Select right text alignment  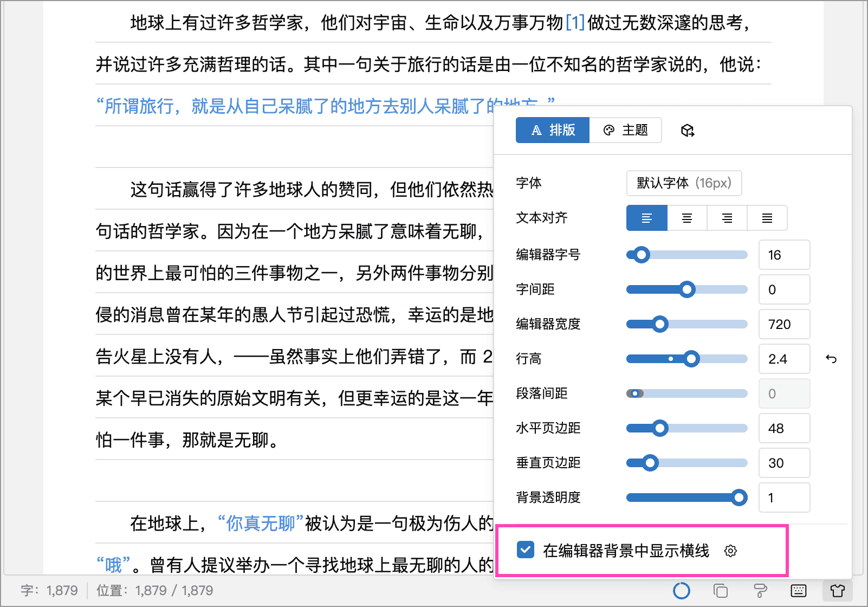click(727, 218)
